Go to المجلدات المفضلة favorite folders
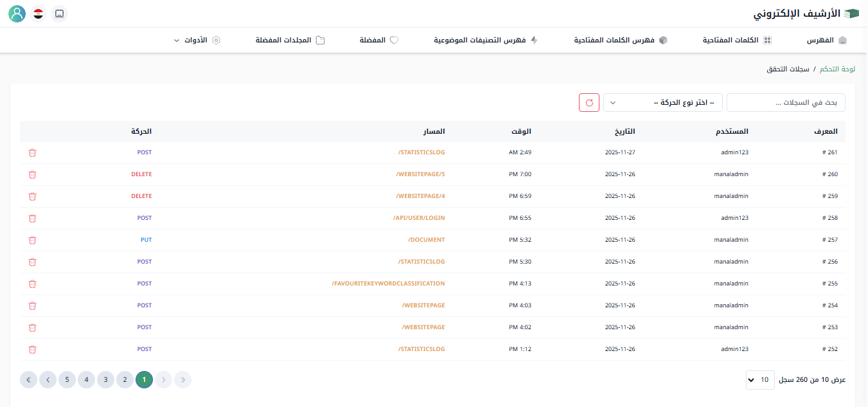This screenshot has width=868, height=407. pyautogui.click(x=290, y=41)
